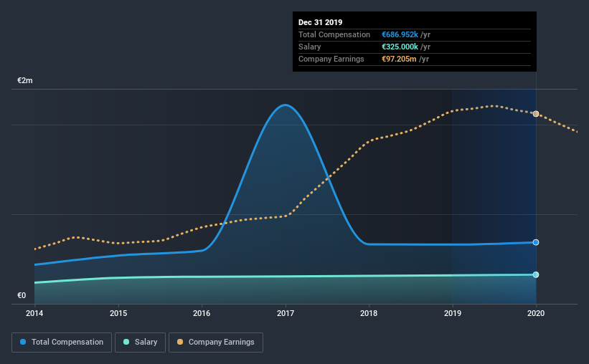
Task: Click the €0 y-axis label
Action: click(x=22, y=295)
